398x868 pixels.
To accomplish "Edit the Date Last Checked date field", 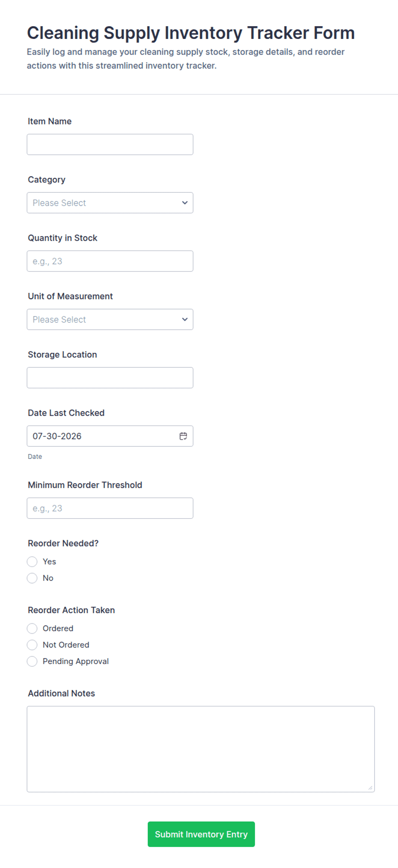I will tap(110, 436).
